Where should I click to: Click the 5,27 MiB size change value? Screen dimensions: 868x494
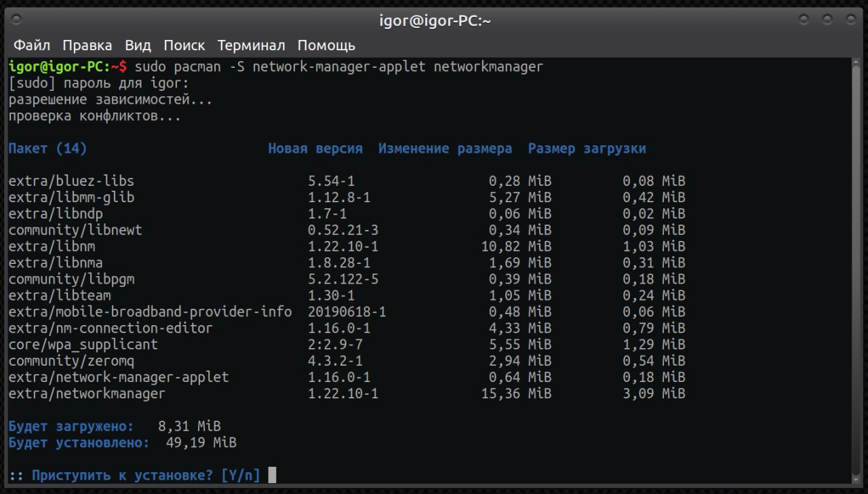pos(520,197)
